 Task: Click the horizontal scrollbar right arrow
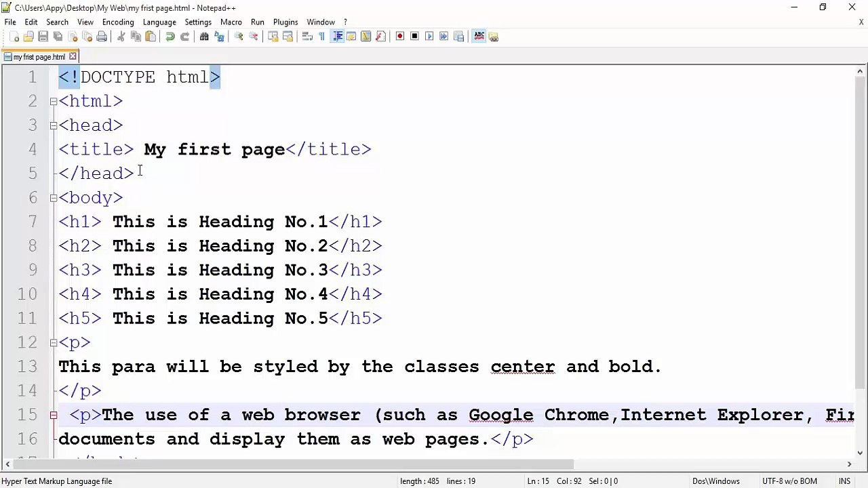(x=849, y=464)
